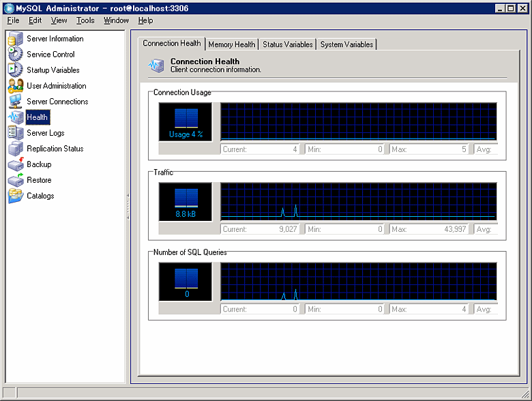Select the Connection Health tab
This screenshot has height=401, width=532.
(172, 44)
